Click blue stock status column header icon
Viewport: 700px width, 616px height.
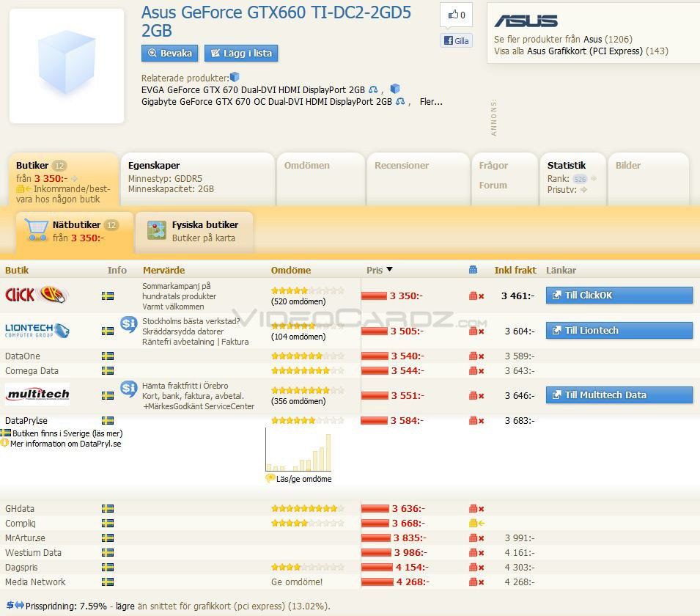[x=474, y=270]
